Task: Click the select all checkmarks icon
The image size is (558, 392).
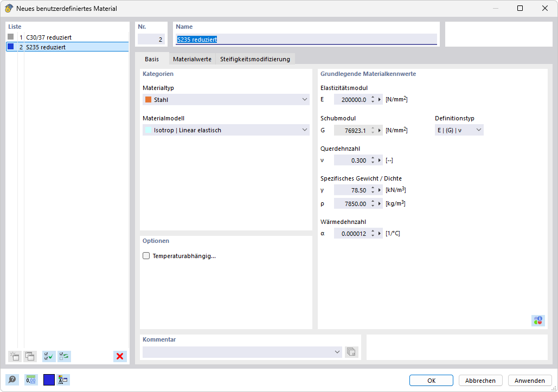Action: [49, 356]
